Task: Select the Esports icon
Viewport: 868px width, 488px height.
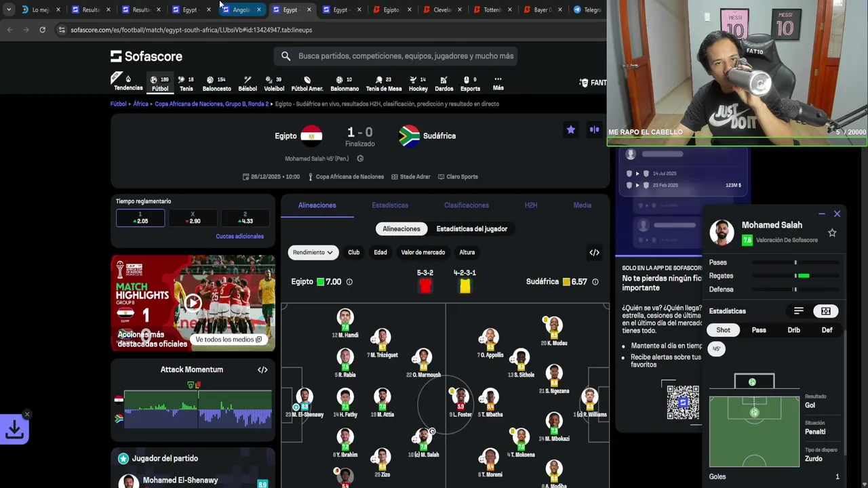Action: coord(470,83)
